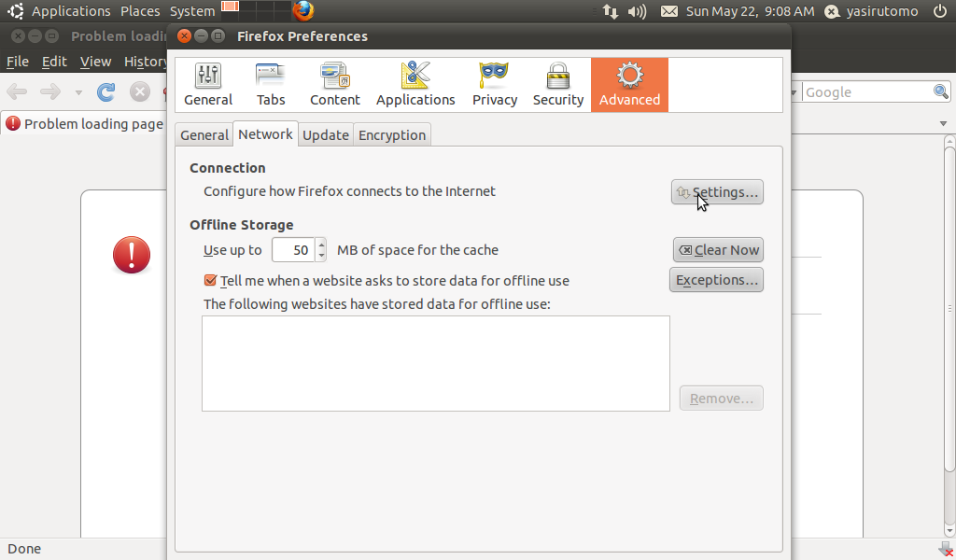The width and height of the screenshot is (956, 560).
Task: Decrease cache size with down stepper
Action: [x=321, y=256]
